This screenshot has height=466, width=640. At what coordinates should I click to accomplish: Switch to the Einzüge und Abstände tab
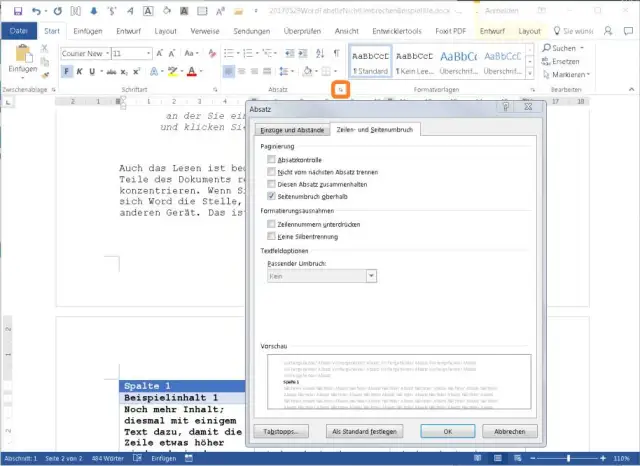pyautogui.click(x=290, y=130)
